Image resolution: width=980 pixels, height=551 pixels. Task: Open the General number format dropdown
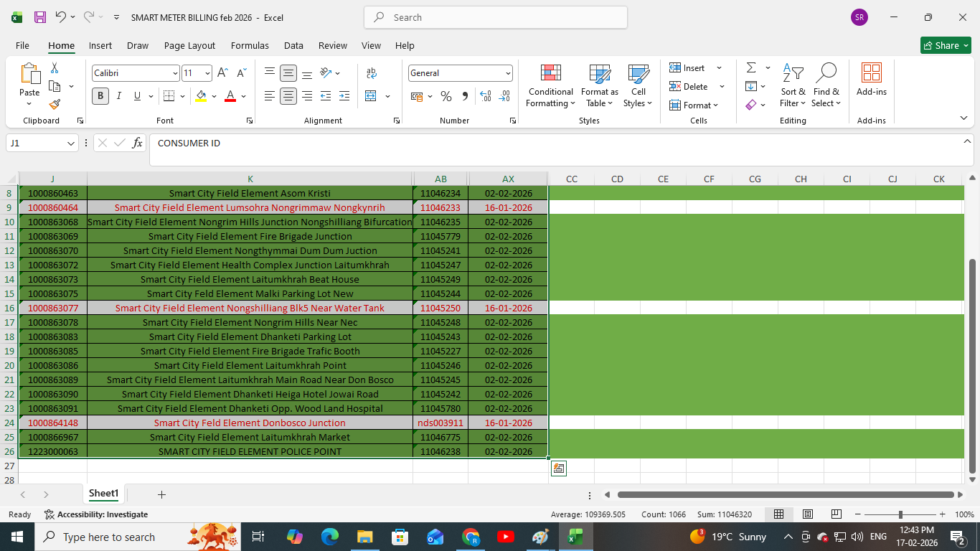[508, 73]
